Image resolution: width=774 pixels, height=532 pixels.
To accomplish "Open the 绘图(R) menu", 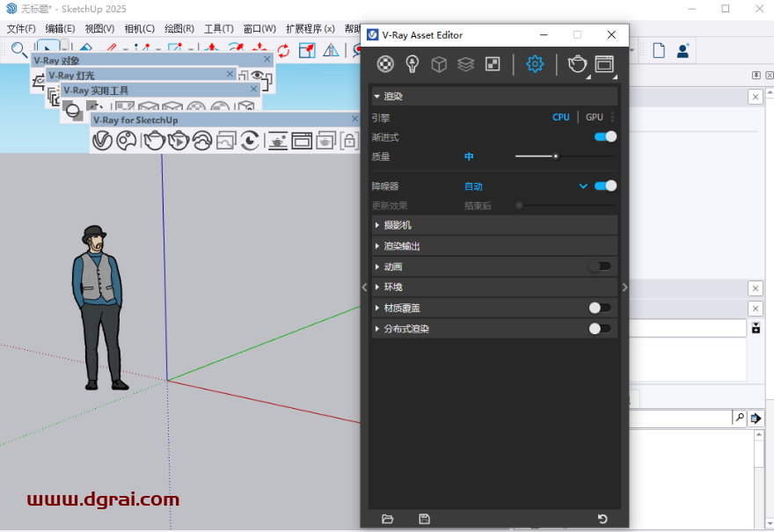I will [x=179, y=29].
